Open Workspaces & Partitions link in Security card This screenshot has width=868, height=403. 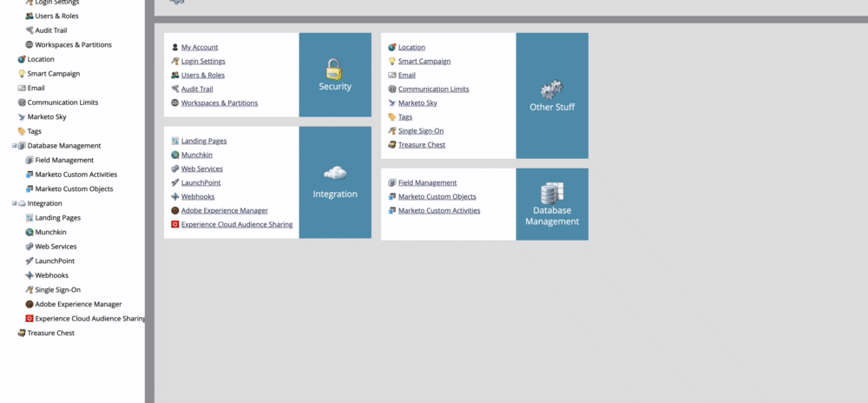pyautogui.click(x=220, y=102)
